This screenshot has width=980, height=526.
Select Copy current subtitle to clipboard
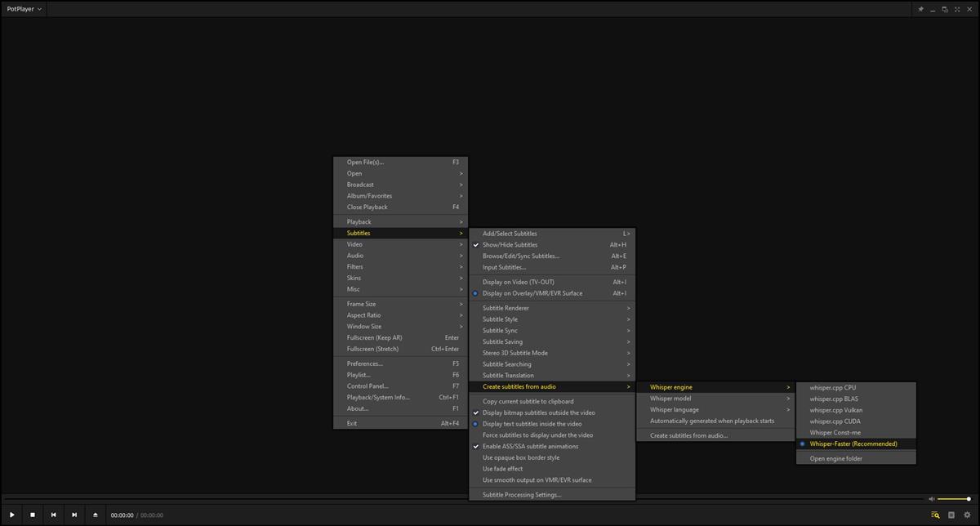coord(528,401)
